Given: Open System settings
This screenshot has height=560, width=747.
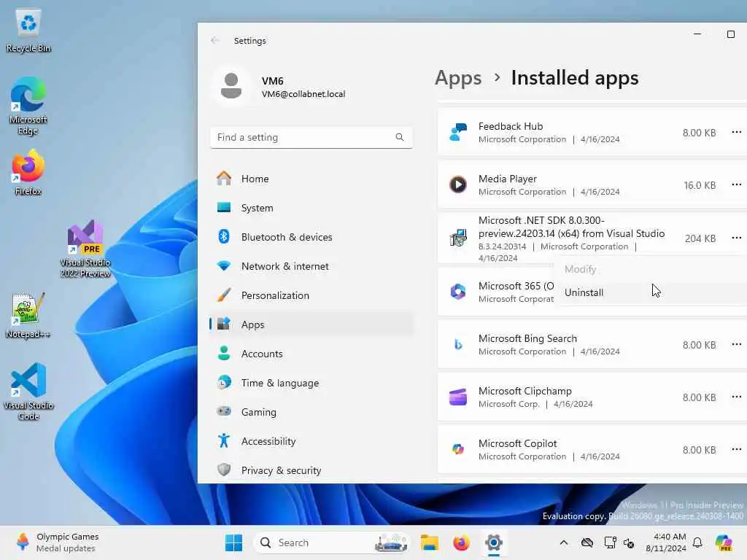Looking at the screenshot, I should click(x=311, y=208).
